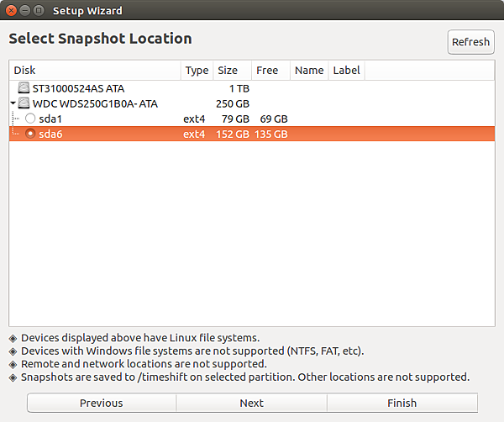The height and width of the screenshot is (422, 504).
Task: Click the ext4 type in sda1 row
Action: coord(194,119)
